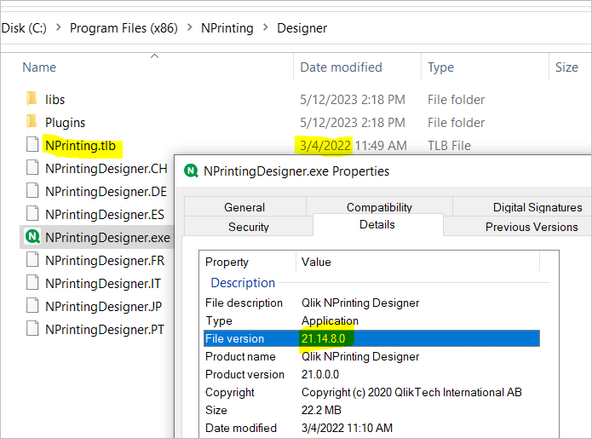Toggle sort arrow above the Name column
The image size is (592, 439).
(x=154, y=56)
